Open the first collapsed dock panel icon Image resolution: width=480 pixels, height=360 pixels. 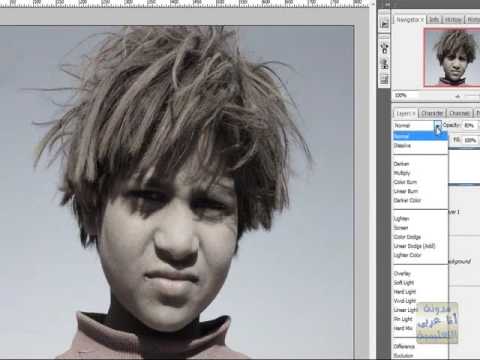[384, 24]
